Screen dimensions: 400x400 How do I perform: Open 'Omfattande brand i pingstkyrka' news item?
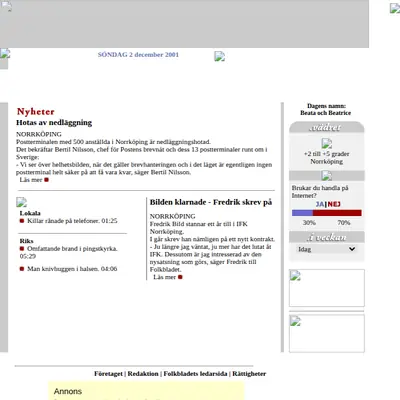(x=68, y=252)
